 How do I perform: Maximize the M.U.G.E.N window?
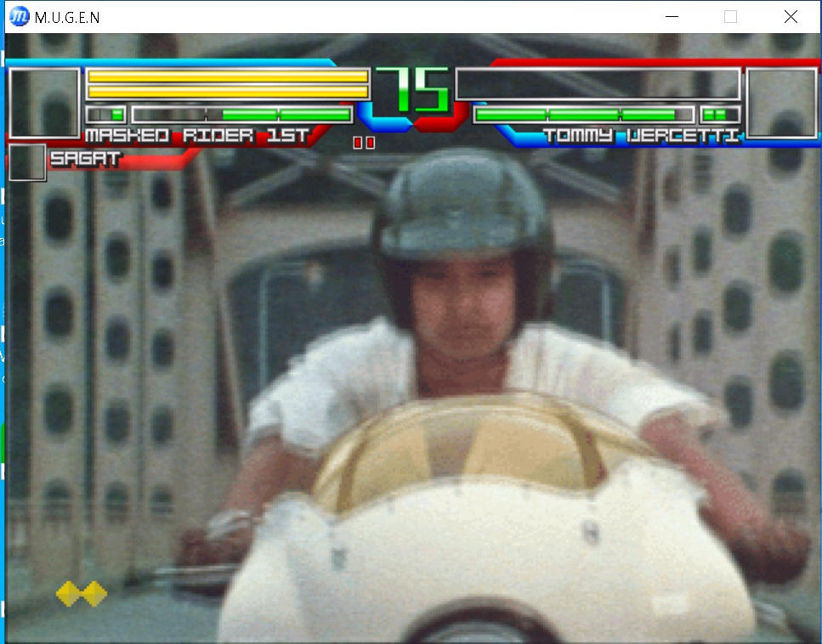coord(730,17)
